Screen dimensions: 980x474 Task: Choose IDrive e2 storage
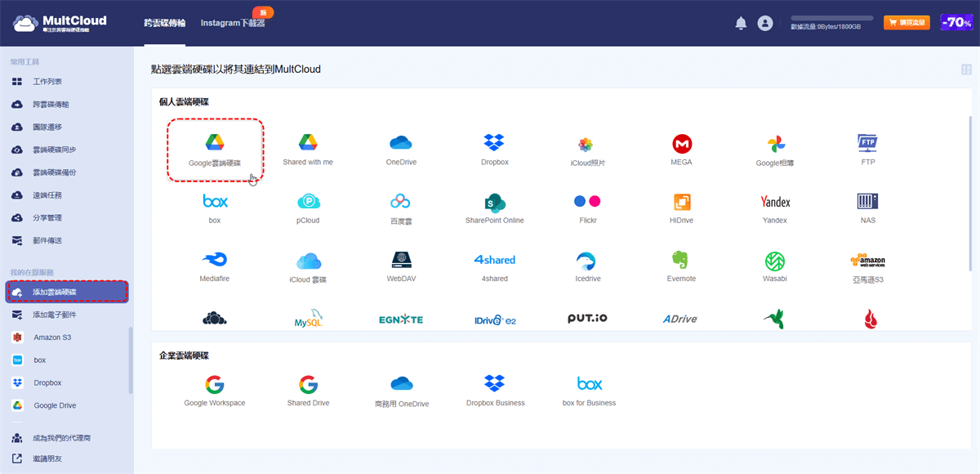click(x=495, y=320)
